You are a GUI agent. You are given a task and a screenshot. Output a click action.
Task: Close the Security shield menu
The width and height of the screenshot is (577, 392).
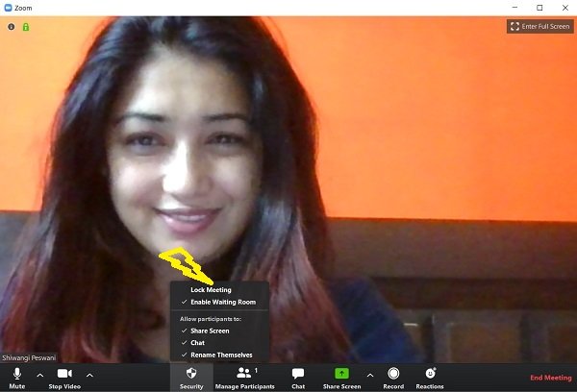point(191,378)
